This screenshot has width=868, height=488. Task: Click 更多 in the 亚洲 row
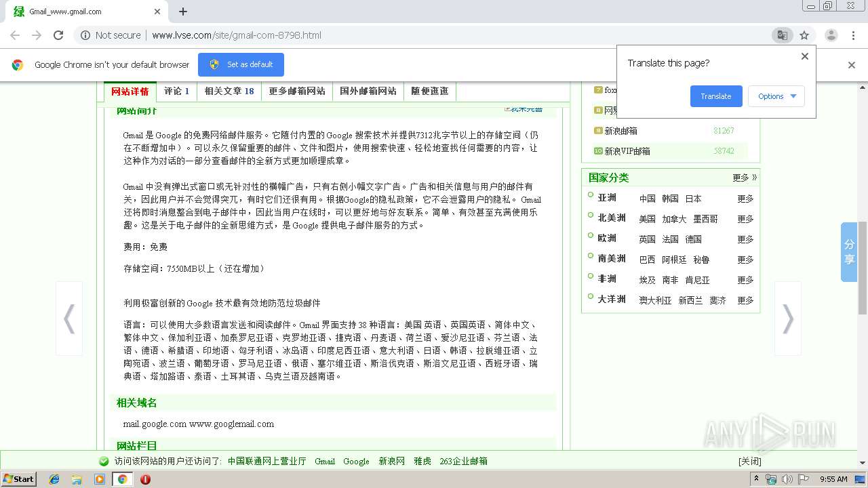[x=745, y=199]
